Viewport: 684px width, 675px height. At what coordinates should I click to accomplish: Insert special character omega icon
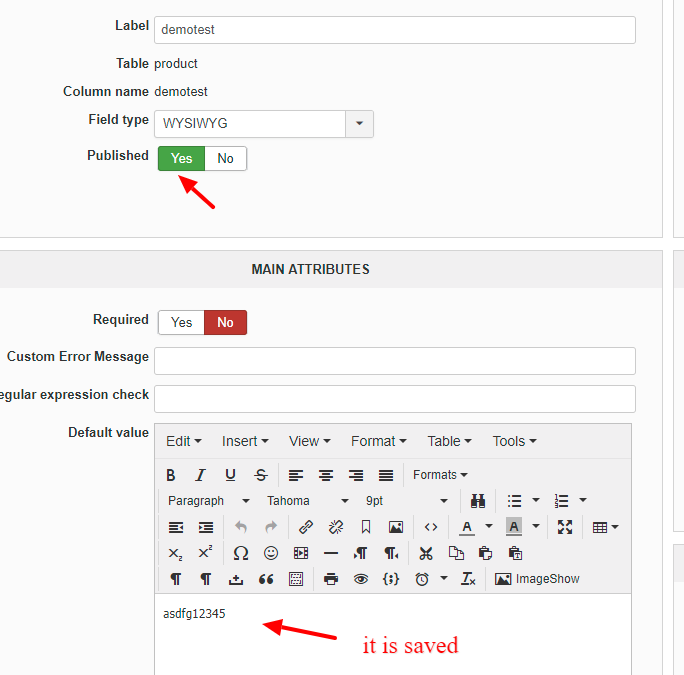(241, 553)
